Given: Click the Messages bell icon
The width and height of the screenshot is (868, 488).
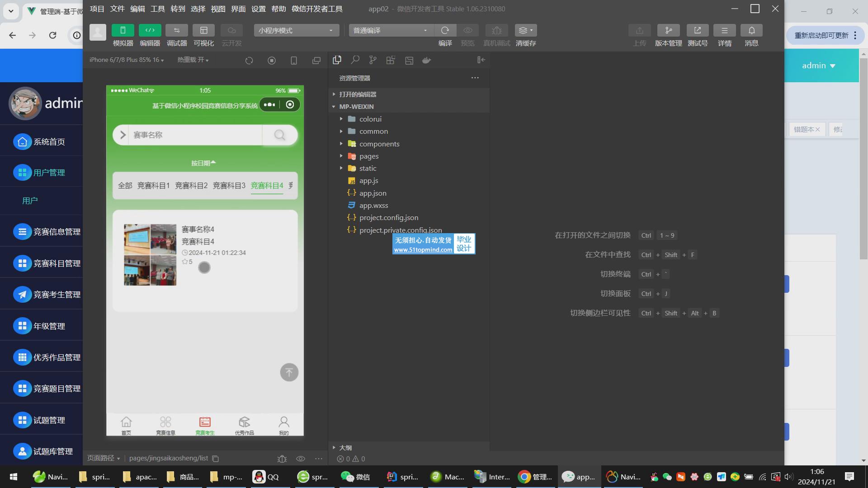Looking at the screenshot, I should pos(751,30).
